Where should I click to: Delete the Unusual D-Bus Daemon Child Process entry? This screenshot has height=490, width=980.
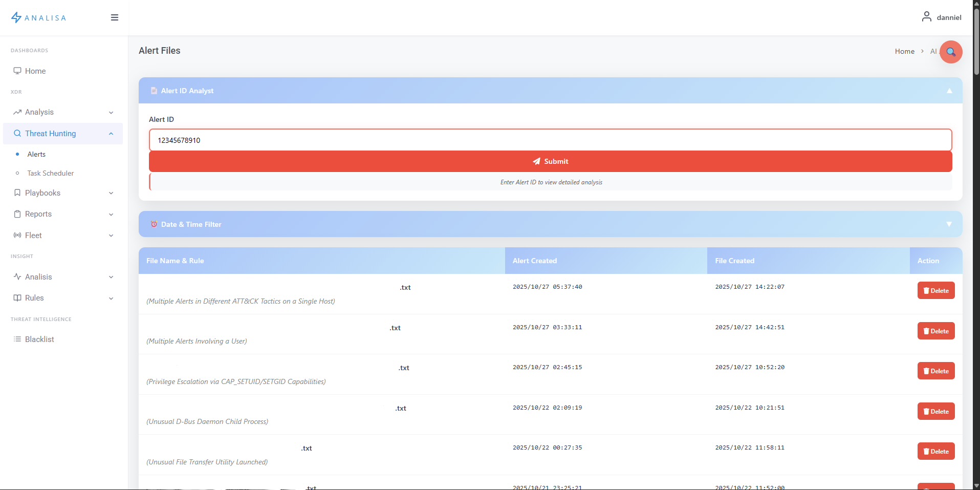[x=936, y=411]
